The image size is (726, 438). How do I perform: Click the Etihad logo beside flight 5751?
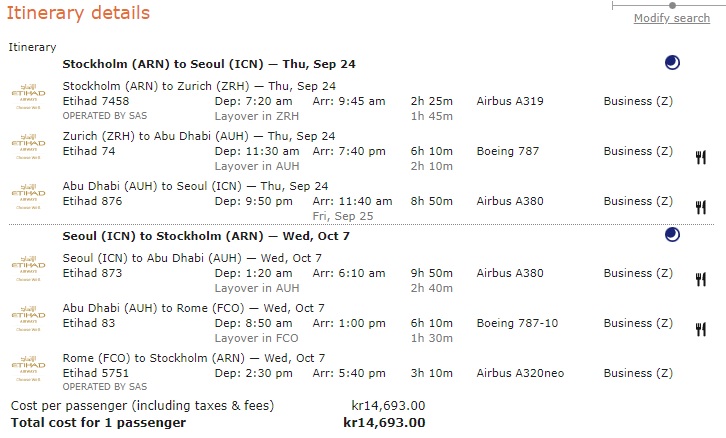[28, 369]
